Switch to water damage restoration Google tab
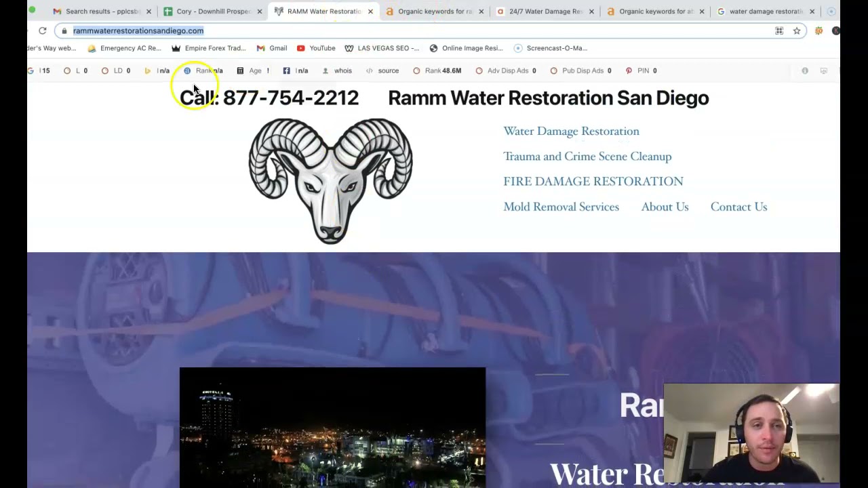Image resolution: width=868 pixels, height=488 pixels. [x=766, y=12]
